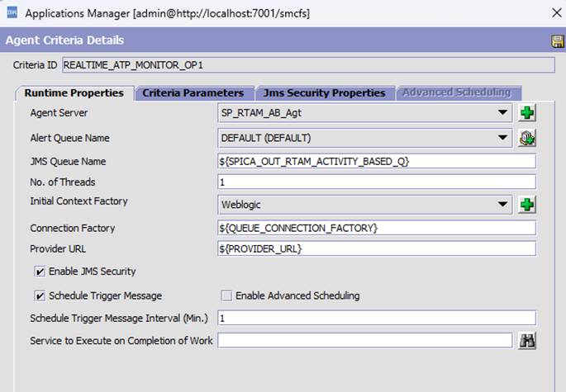Viewport: 566px width, 392px height.
Task: Toggle the Enable JMS Security checkbox
Action: (x=39, y=272)
